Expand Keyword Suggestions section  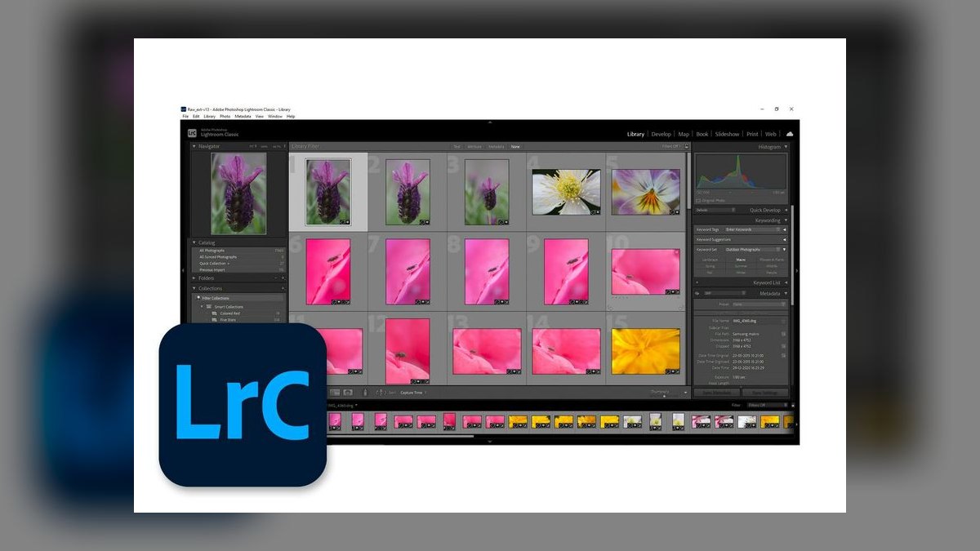tap(785, 239)
